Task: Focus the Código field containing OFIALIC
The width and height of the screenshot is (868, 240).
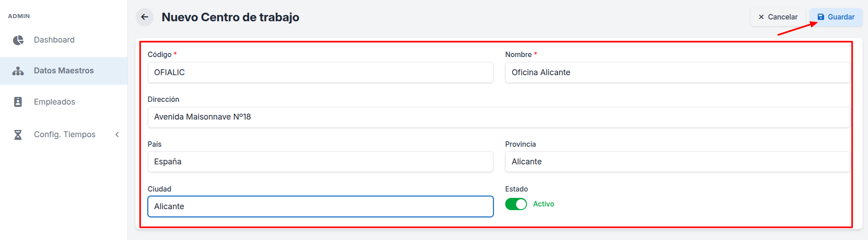Action: point(320,72)
